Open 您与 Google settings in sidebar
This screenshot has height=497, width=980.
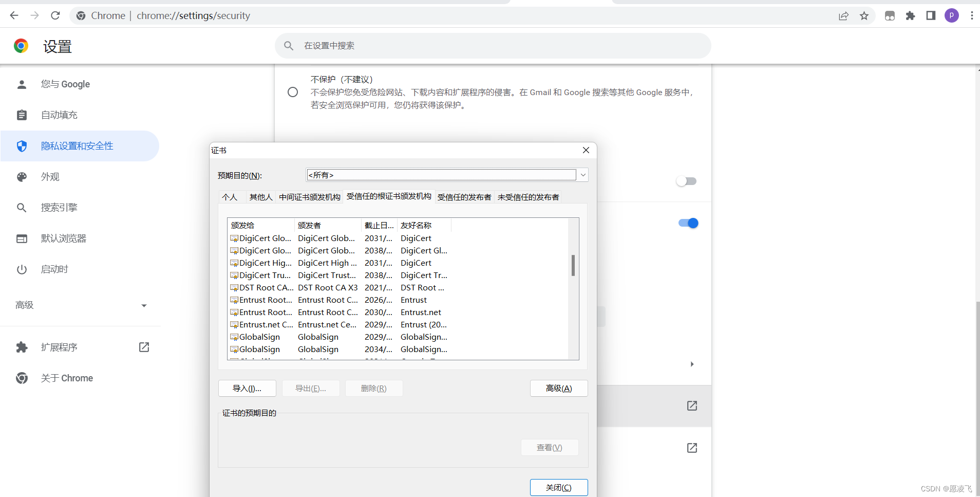80,84
